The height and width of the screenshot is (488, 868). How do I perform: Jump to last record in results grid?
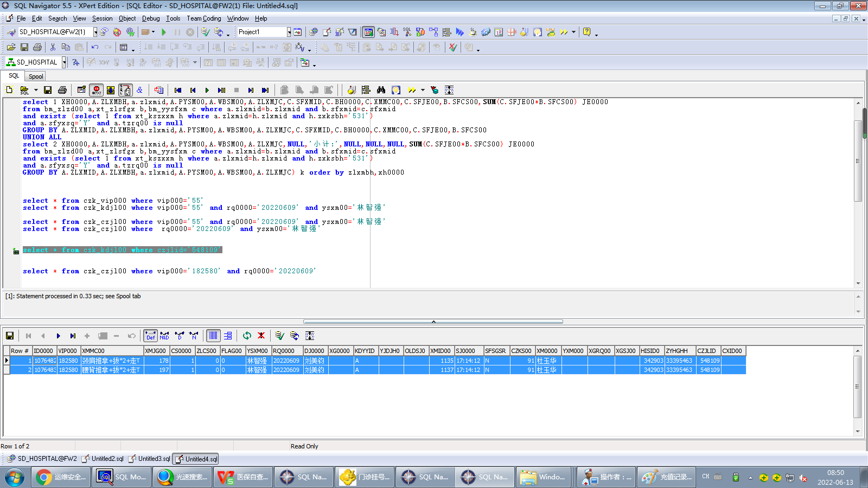73,336
